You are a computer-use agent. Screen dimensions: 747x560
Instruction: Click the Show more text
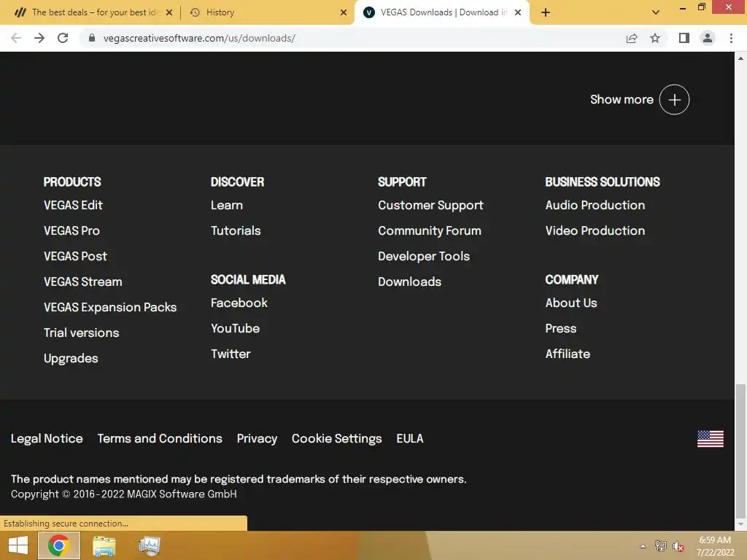tap(622, 99)
